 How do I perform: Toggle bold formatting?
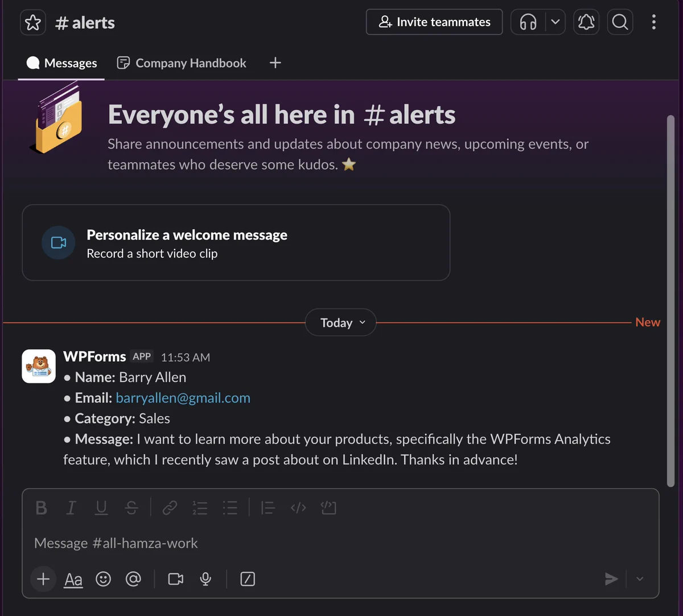coord(41,507)
